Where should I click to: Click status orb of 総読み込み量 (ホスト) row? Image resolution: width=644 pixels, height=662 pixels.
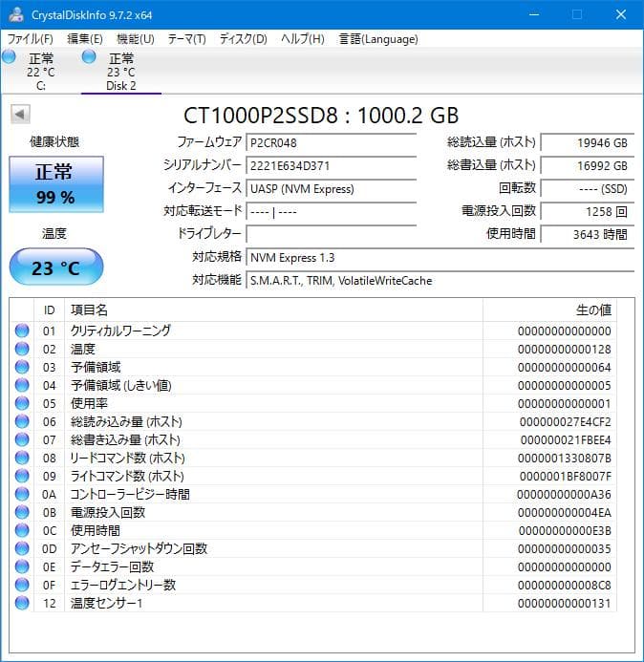[22, 421]
